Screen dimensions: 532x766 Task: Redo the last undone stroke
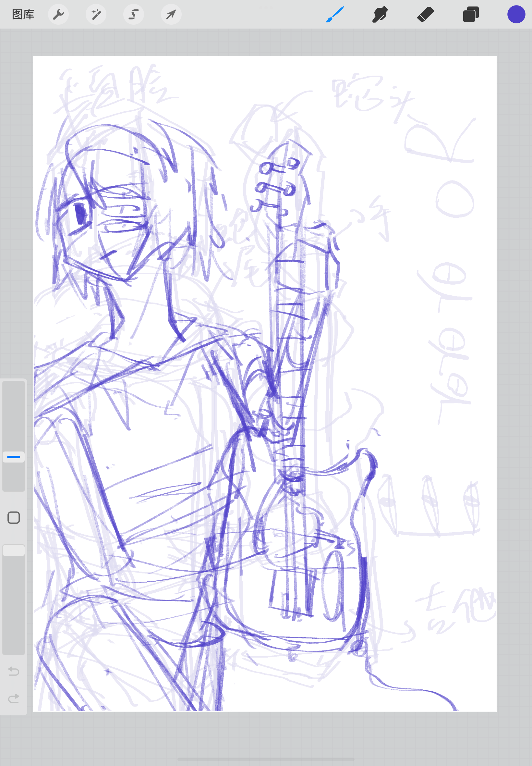[x=14, y=698]
